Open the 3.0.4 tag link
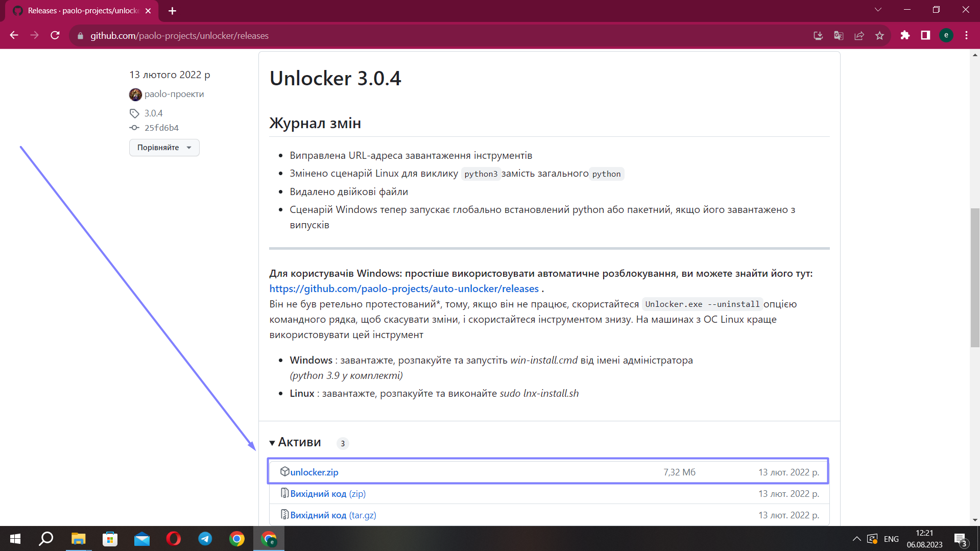980x551 pixels. click(x=153, y=113)
